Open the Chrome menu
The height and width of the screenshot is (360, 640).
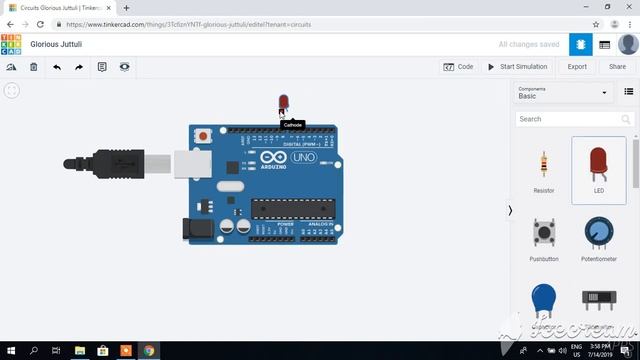point(630,24)
